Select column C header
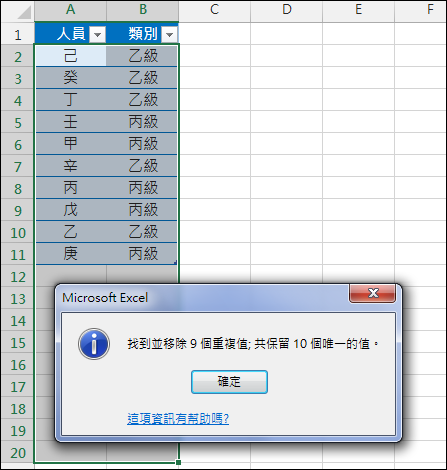This screenshot has width=447, height=470. tap(215, 10)
